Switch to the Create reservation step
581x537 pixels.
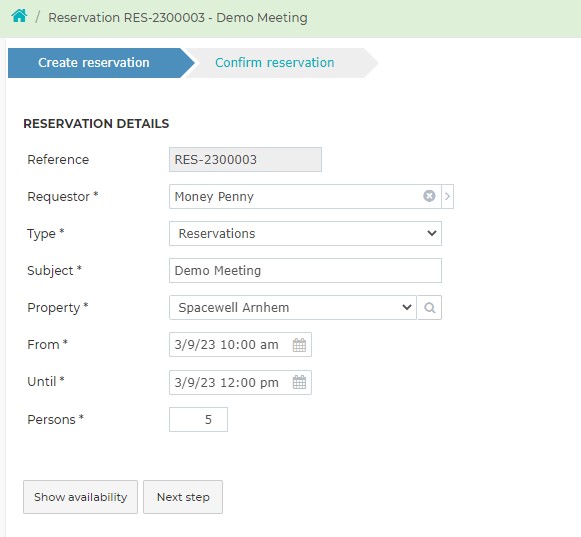94,63
